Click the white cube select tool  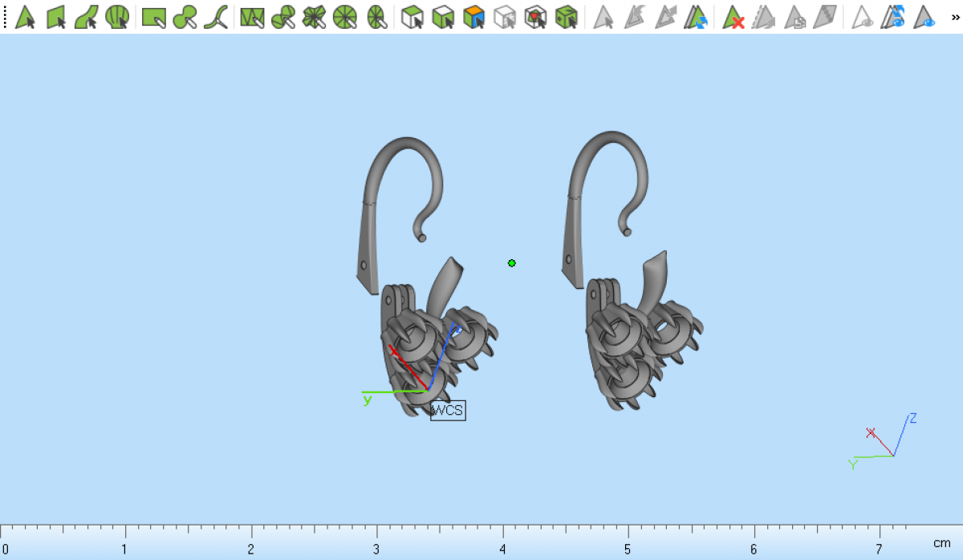point(412,17)
